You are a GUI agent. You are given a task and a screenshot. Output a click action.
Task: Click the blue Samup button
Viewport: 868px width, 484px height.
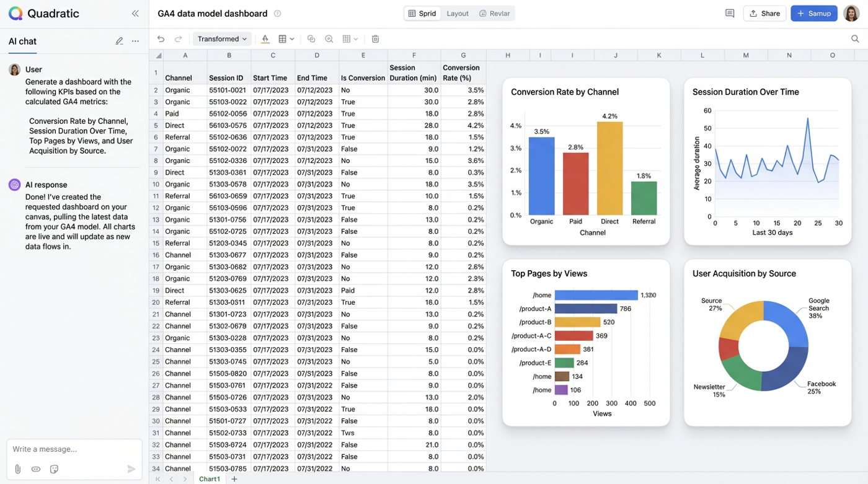[x=813, y=14]
